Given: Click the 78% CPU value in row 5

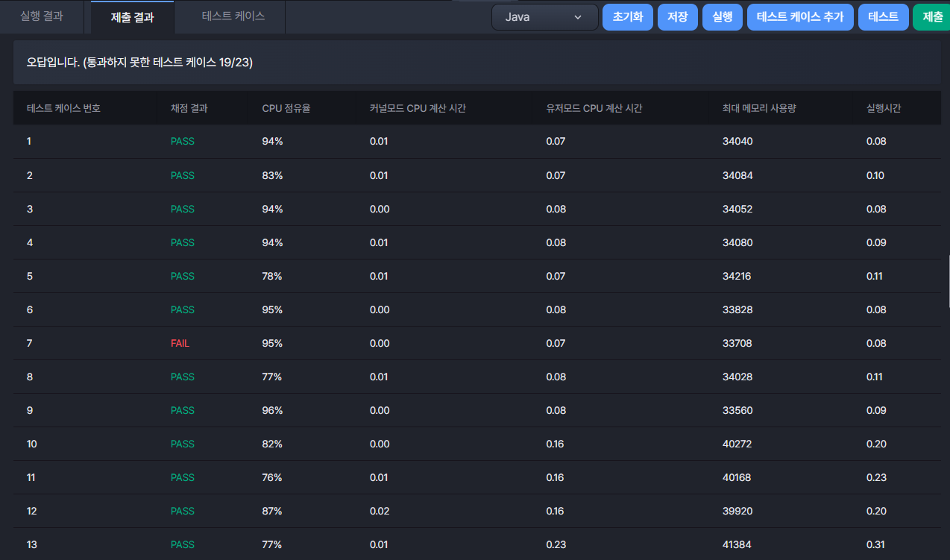Looking at the screenshot, I should (x=272, y=276).
